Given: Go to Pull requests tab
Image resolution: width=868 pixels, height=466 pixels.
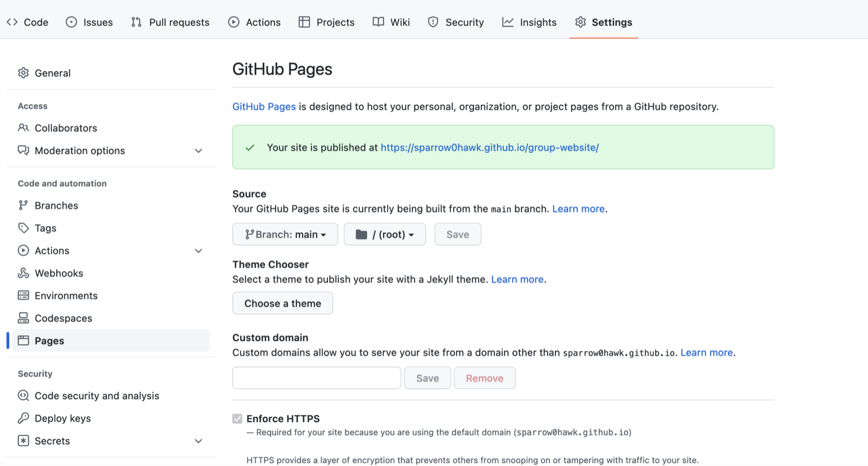Looking at the screenshot, I should (x=170, y=22).
